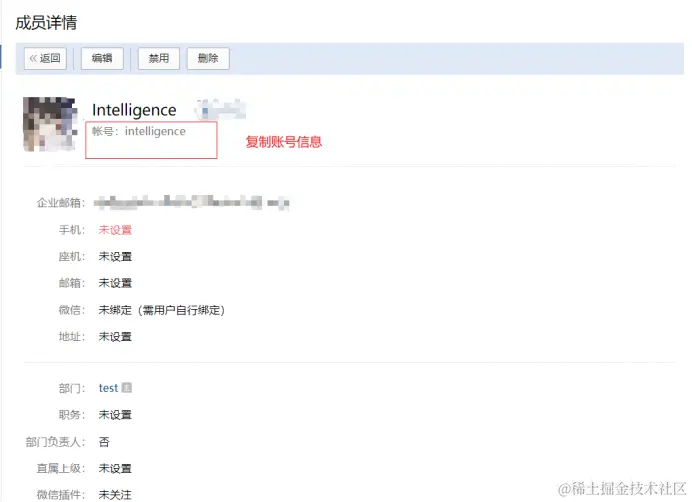Screen dimensions: 692x502
Task: Click the blurred enterprise email value
Action: coord(192,203)
